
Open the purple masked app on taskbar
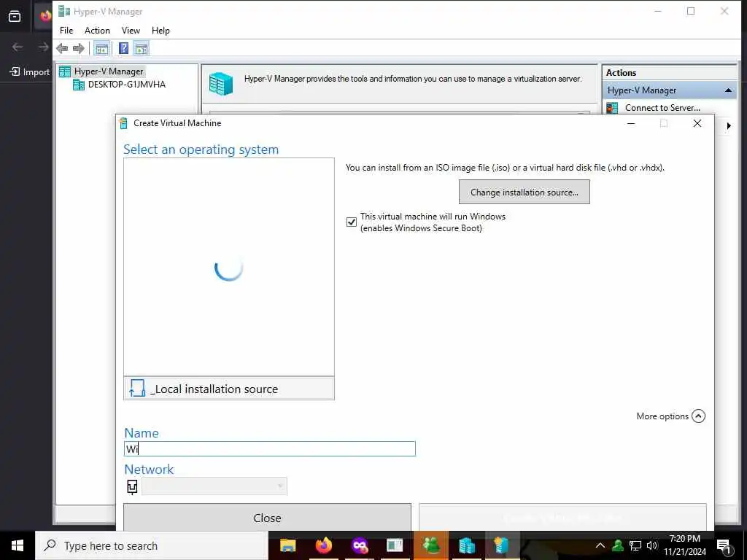[359, 545]
